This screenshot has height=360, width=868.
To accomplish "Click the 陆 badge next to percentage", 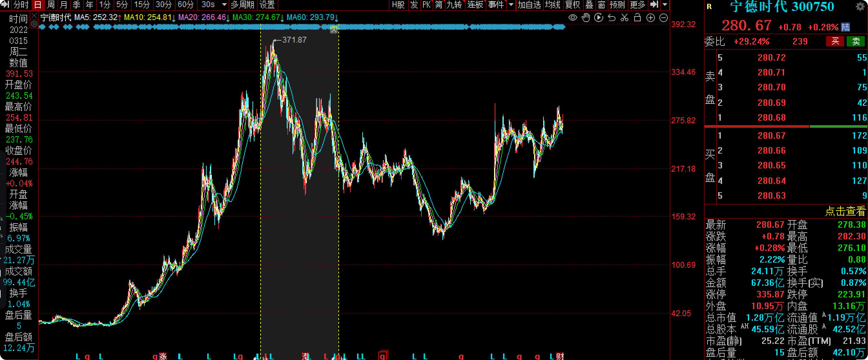I will click(845, 27).
